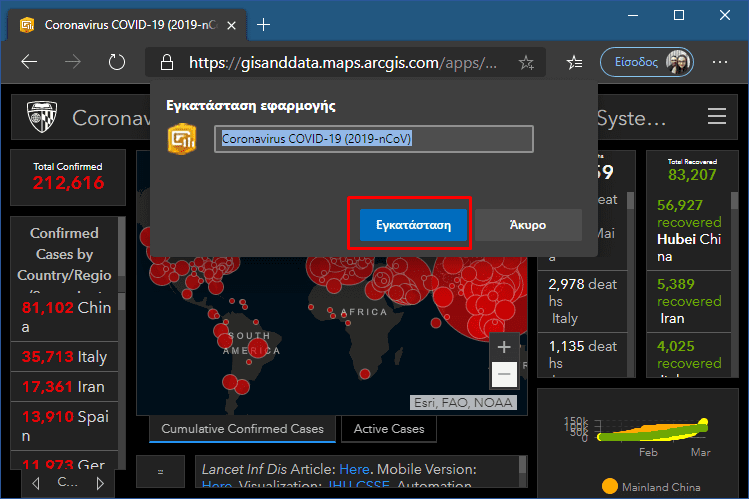The width and height of the screenshot is (749, 499).
Task: Select 13,910 Spain in country list
Action: pyautogui.click(x=64, y=426)
